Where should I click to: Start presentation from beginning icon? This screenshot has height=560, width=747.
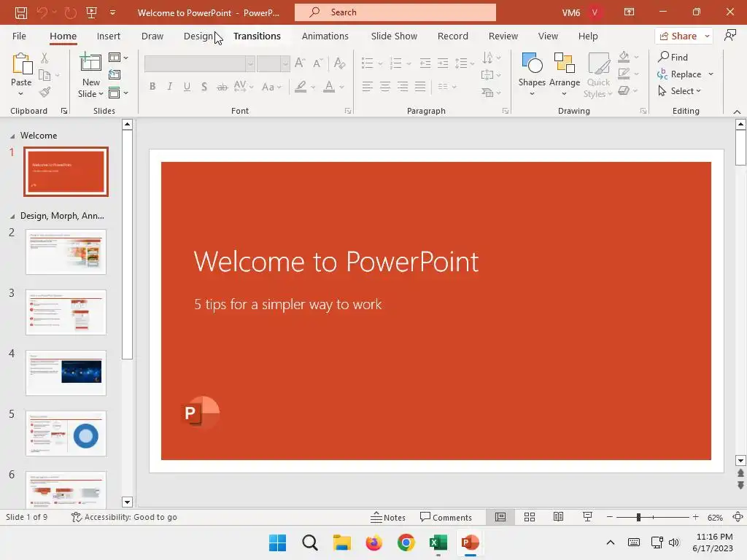(91, 12)
